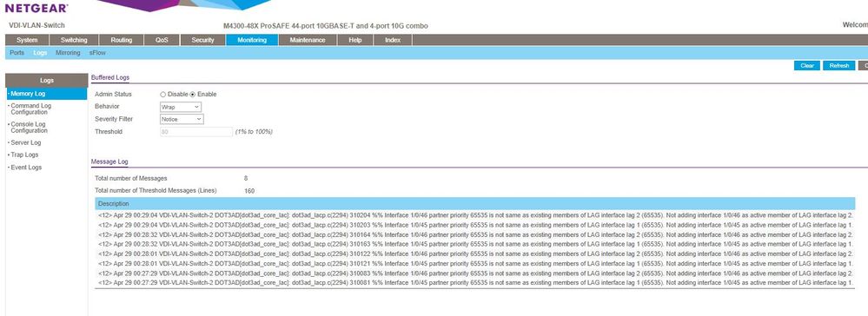
Task: Select the Monitoring tab
Action: point(252,40)
